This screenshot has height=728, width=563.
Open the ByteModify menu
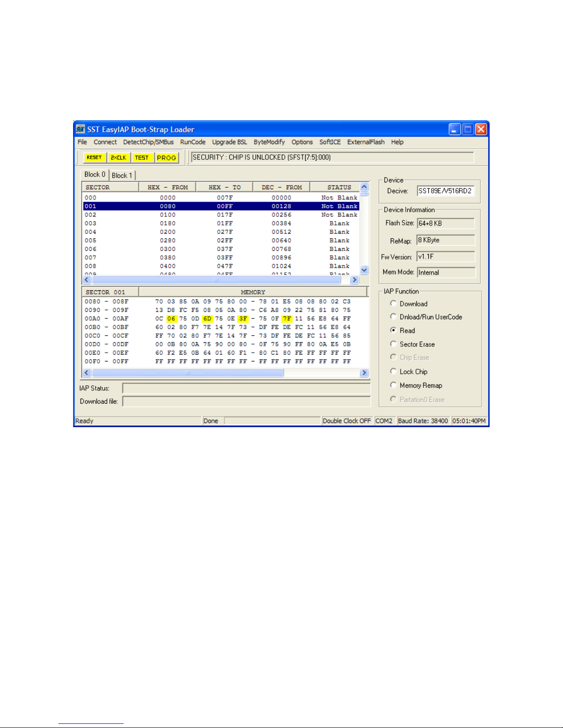269,142
